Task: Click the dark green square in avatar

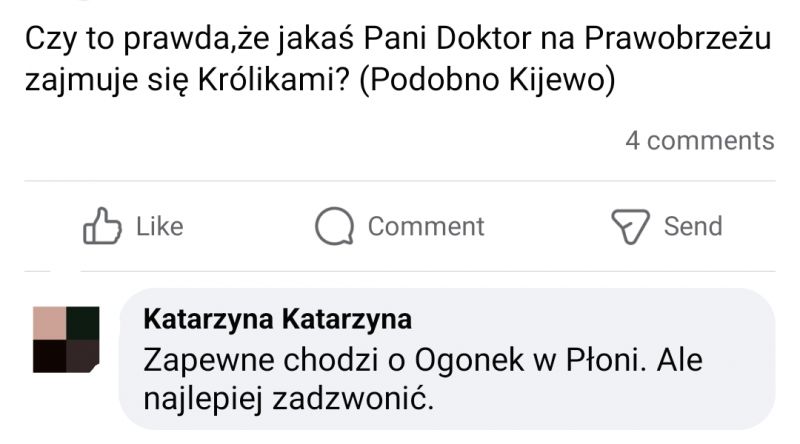Action: pyautogui.click(x=83, y=323)
